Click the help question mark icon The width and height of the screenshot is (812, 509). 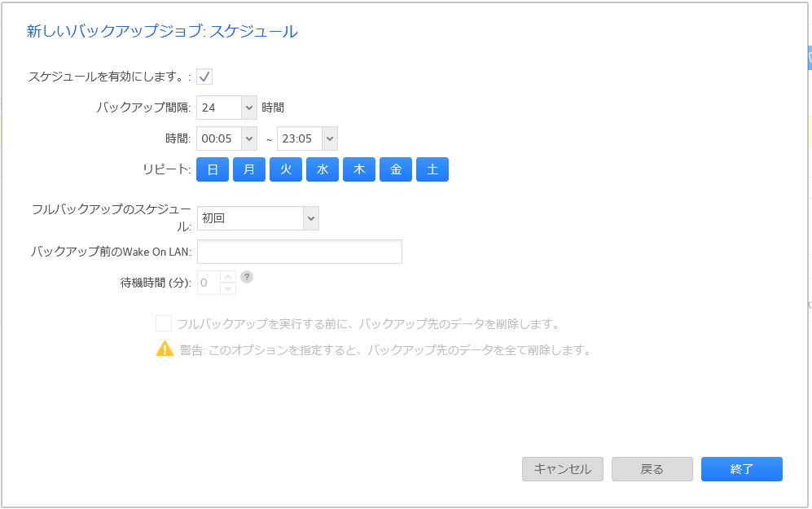tap(247, 277)
